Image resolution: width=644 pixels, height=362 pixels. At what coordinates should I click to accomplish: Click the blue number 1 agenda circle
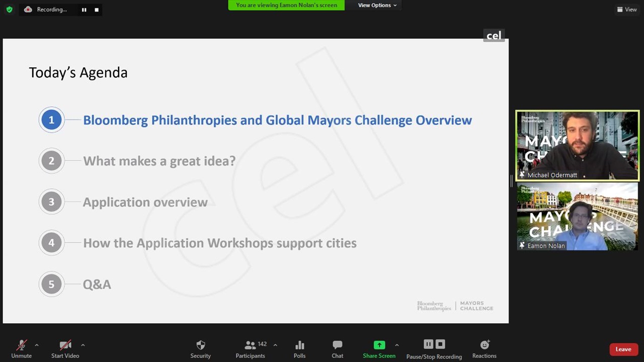(x=51, y=120)
